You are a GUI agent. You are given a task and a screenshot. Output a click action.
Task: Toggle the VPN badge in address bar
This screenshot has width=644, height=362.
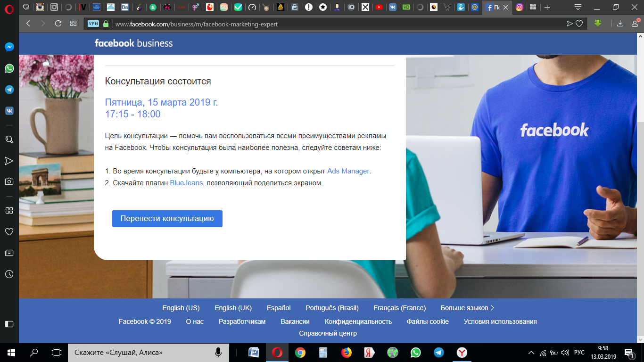(93, 24)
